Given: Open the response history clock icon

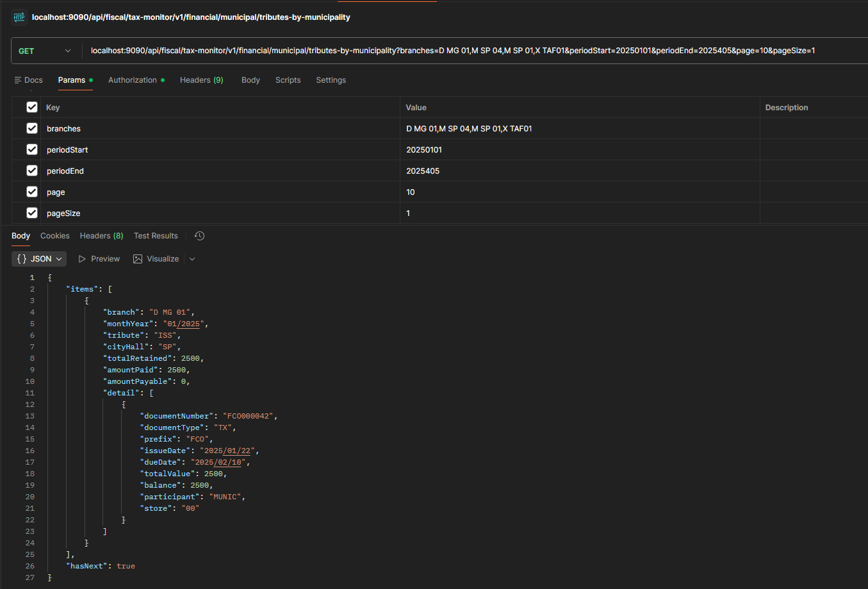Looking at the screenshot, I should tap(200, 236).
